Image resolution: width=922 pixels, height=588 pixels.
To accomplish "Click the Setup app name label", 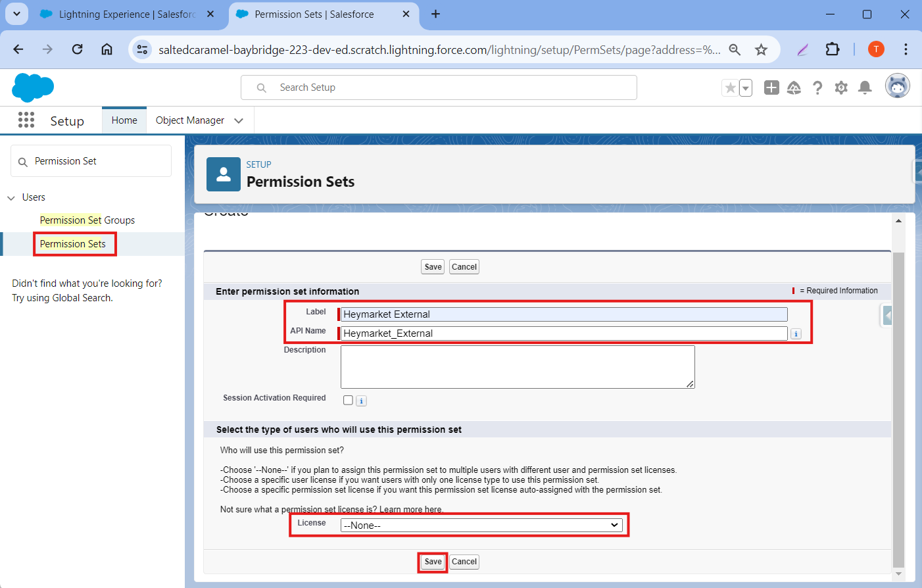I will [x=67, y=121].
